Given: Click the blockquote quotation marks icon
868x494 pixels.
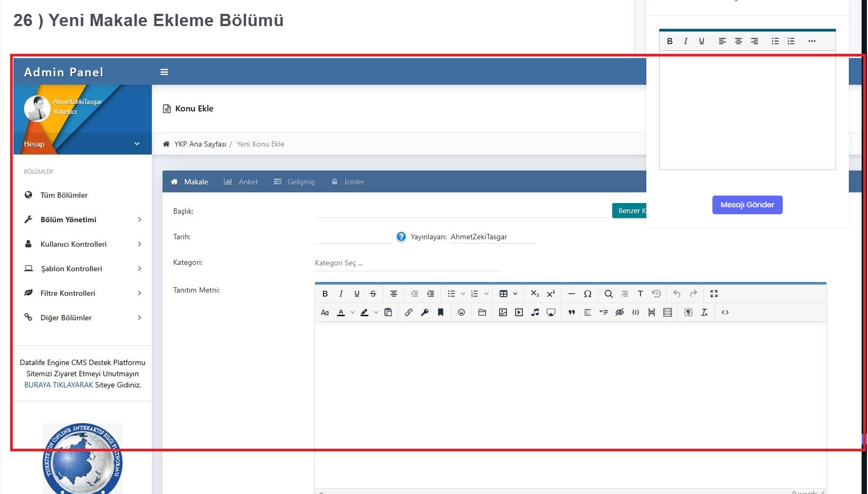Looking at the screenshot, I should [572, 312].
